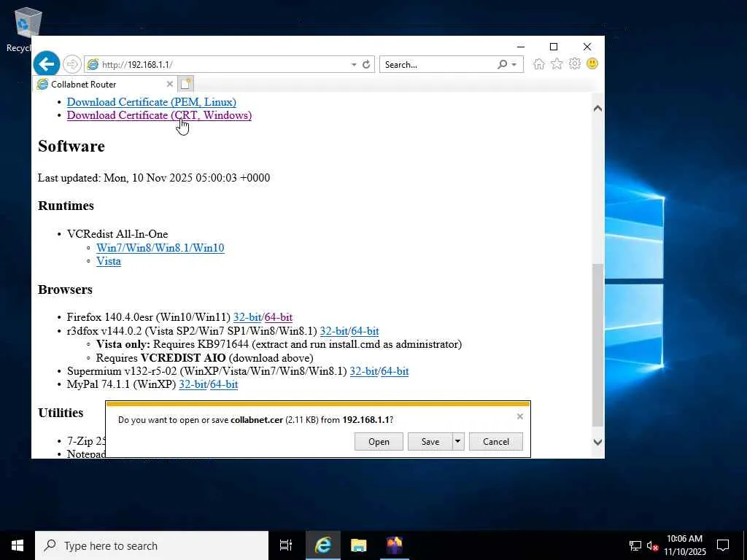This screenshot has height=560, width=747.
Task: Download r3dfox v144.0.2 64-bit
Action: tap(365, 331)
